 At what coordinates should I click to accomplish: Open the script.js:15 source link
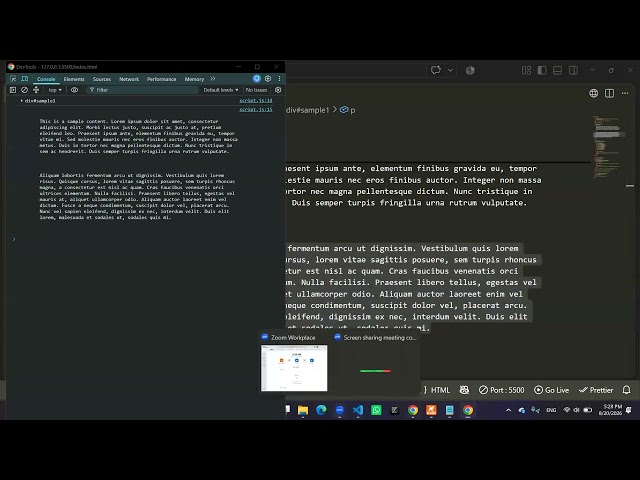coord(256,109)
